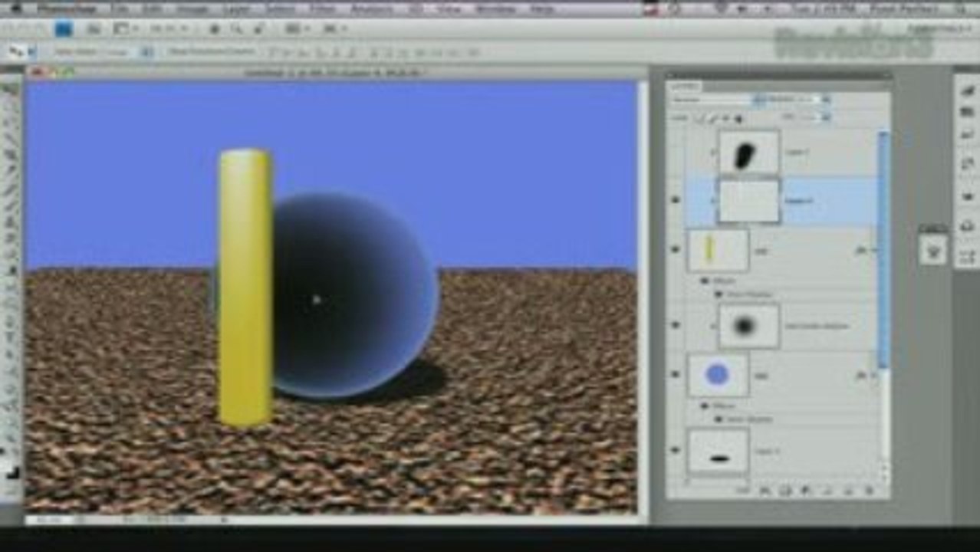Select the yellow cylinder layer thumbnail
980x552 pixels.
718,250
